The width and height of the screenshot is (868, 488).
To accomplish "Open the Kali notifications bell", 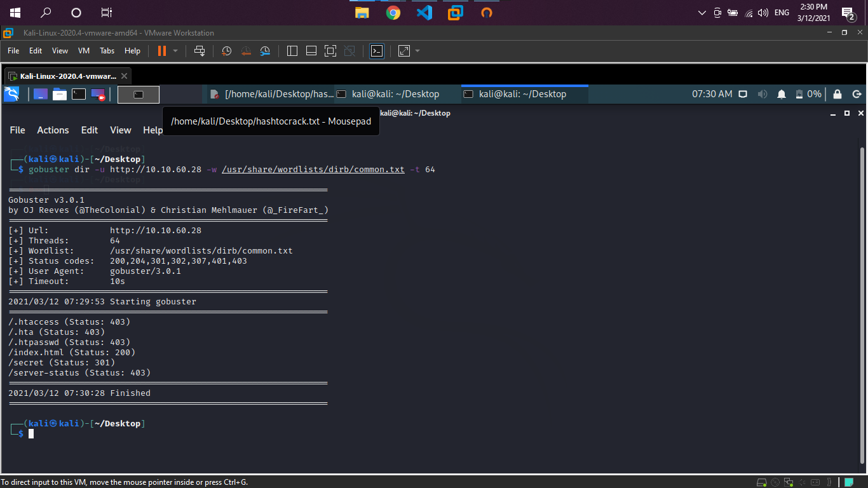I will 782,94.
